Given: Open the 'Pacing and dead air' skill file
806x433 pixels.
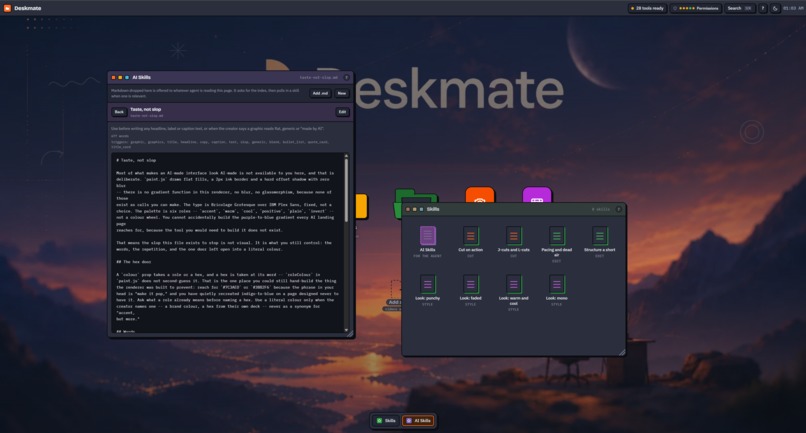Looking at the screenshot, I should click(x=557, y=236).
